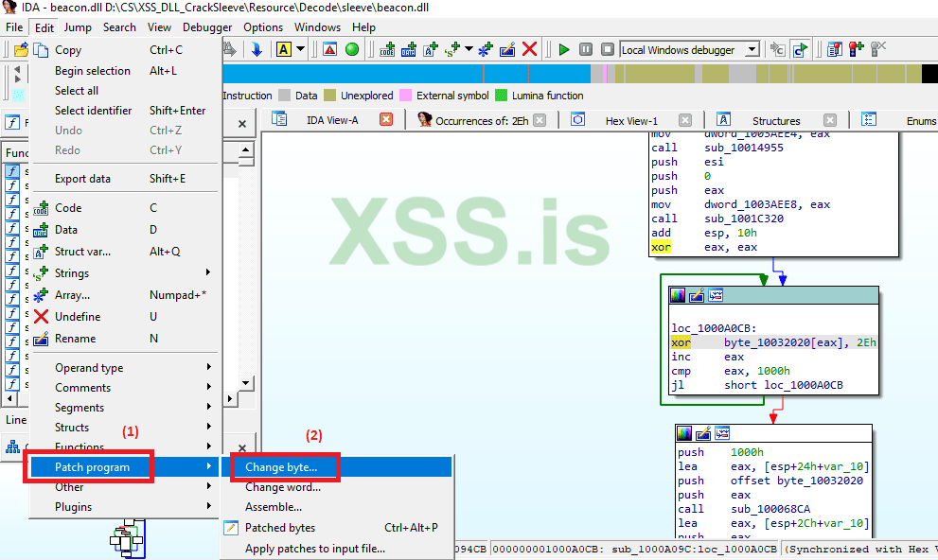Image resolution: width=938 pixels, height=560 pixels.
Task: Open dropdown arrow next to text search icon
Action: (x=300, y=49)
